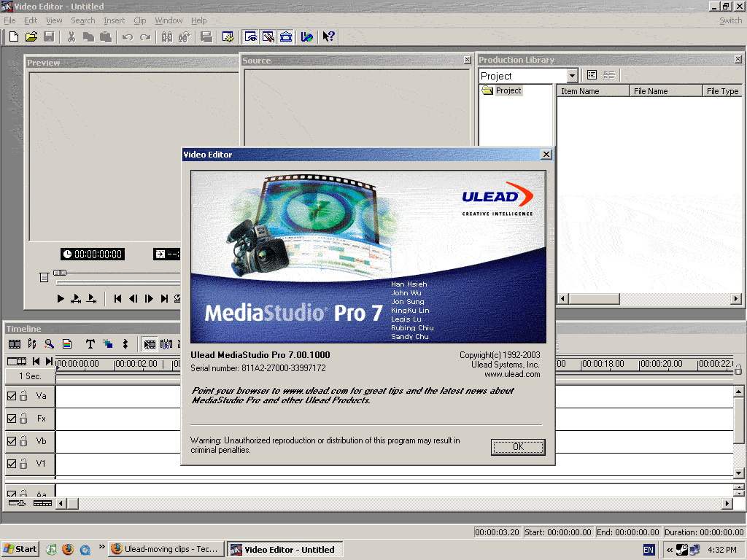
Task: Insert a title clip with T icon
Action: [90, 344]
